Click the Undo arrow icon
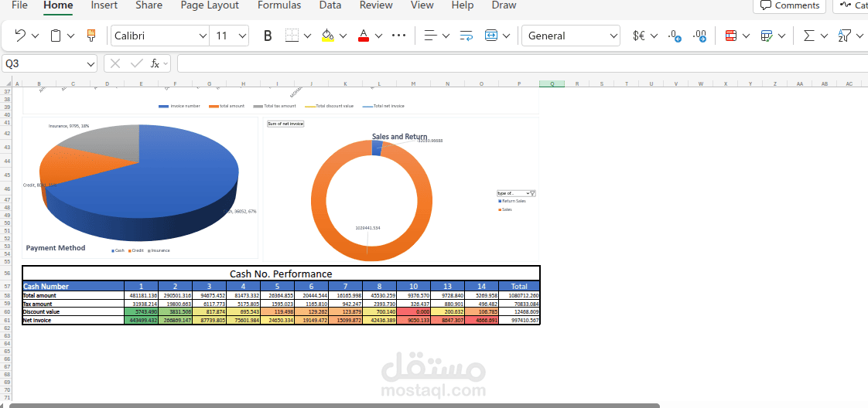Image resolution: width=868 pixels, height=408 pixels. click(20, 36)
